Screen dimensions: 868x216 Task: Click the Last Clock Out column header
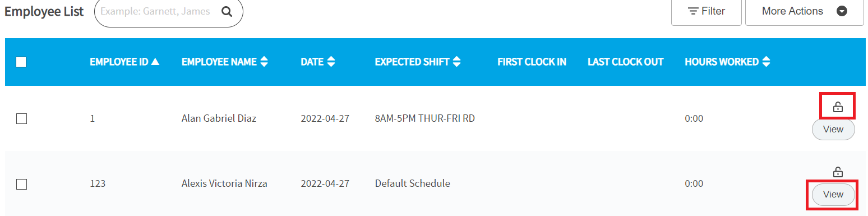click(x=625, y=62)
